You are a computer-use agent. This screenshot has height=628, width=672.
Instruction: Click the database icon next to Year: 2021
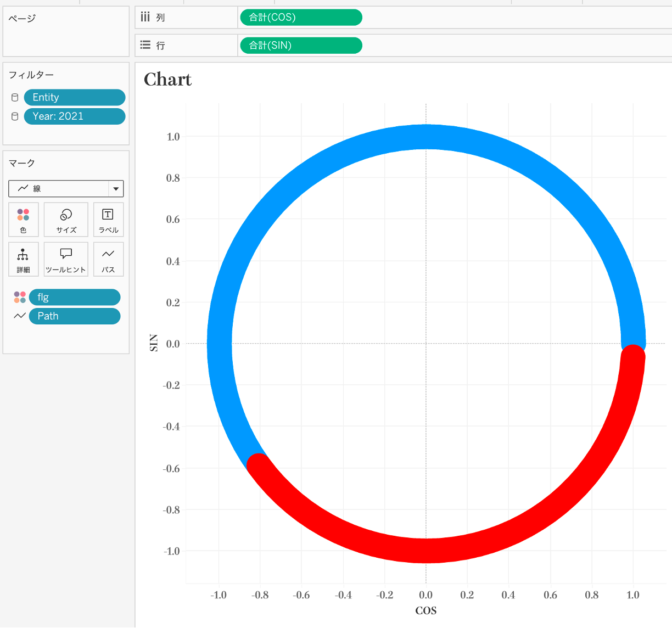[15, 116]
